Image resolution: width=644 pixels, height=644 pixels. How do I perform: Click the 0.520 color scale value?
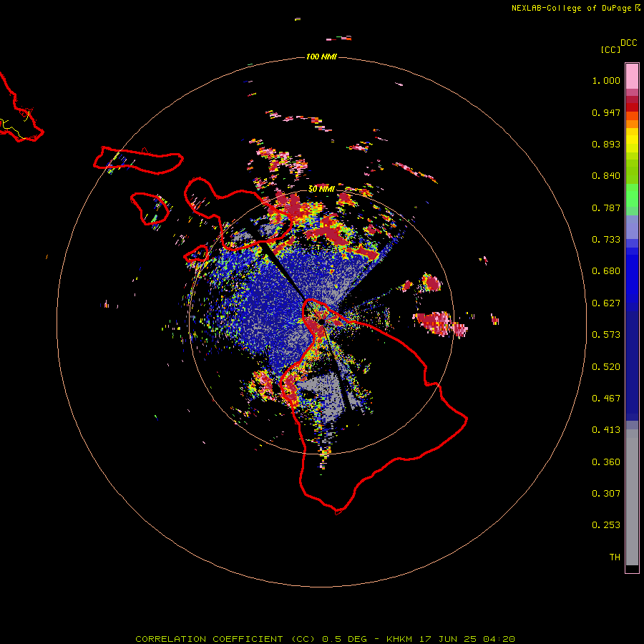pyautogui.click(x=606, y=367)
